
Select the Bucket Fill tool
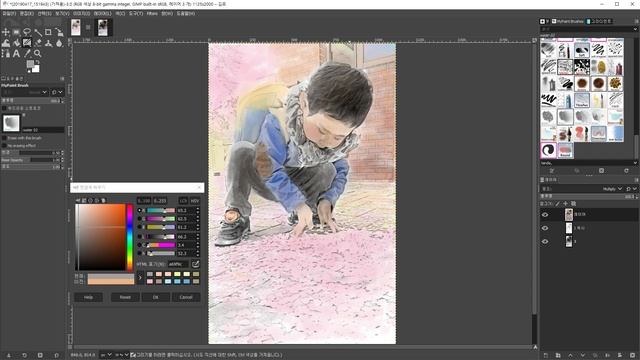pyautogui.click(x=16, y=43)
